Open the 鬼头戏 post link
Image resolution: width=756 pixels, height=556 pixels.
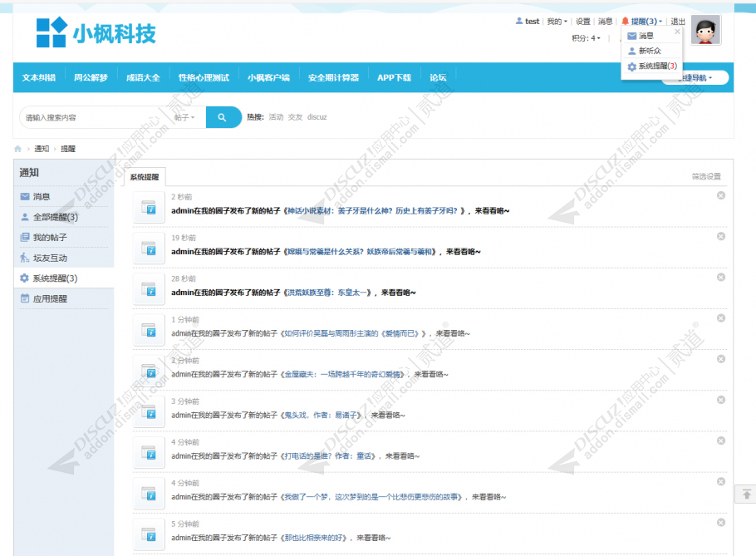[x=322, y=415]
